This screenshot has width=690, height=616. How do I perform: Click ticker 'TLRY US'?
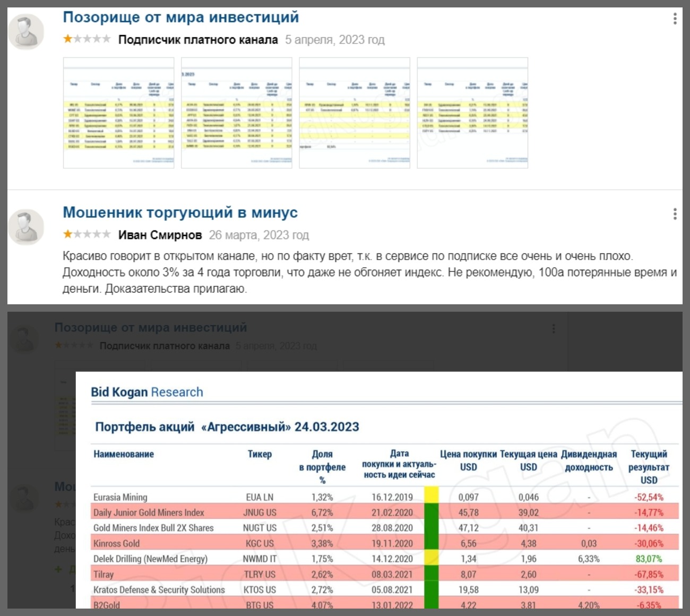click(x=260, y=574)
